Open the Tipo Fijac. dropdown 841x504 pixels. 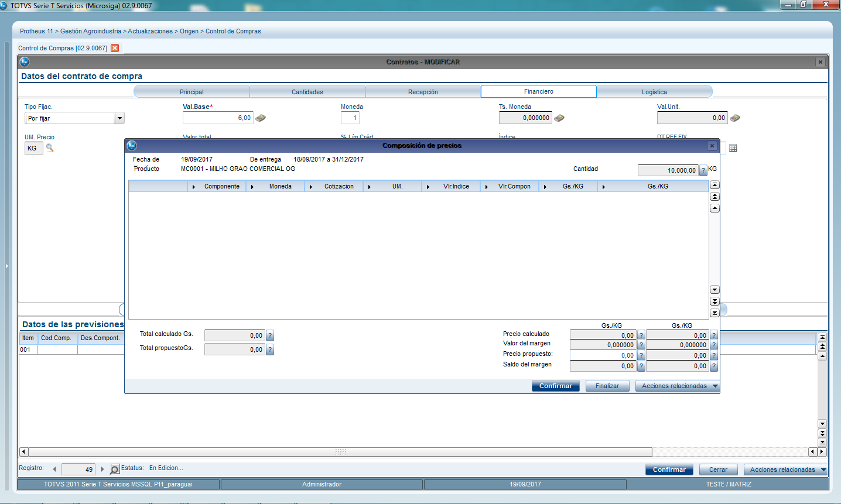[119, 118]
